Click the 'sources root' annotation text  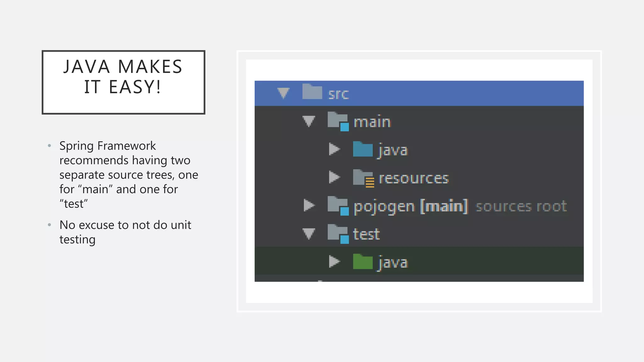(521, 206)
